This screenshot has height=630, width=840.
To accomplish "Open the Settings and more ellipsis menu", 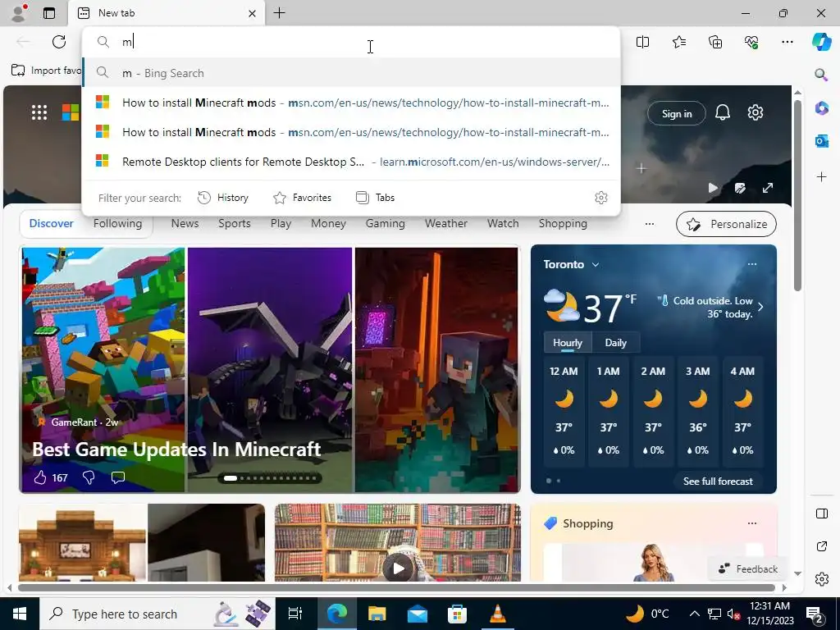I will (x=787, y=42).
